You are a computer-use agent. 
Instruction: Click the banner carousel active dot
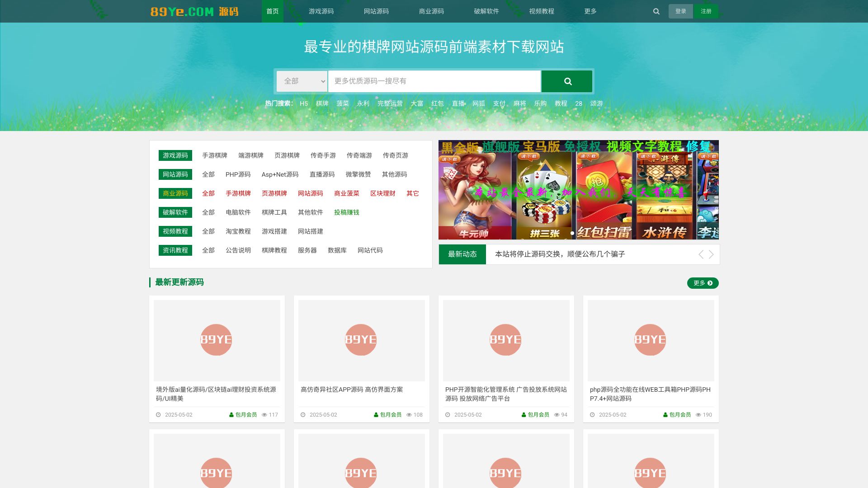[572, 233]
